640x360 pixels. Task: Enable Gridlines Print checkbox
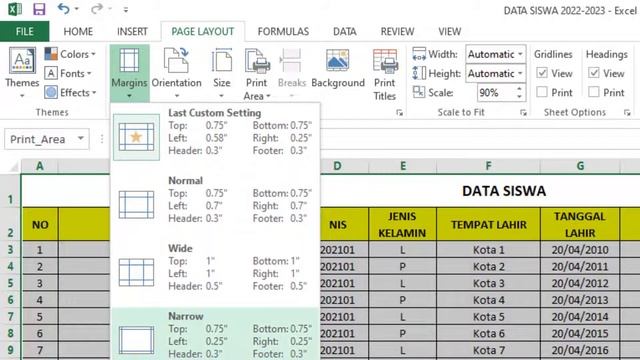[x=542, y=92]
